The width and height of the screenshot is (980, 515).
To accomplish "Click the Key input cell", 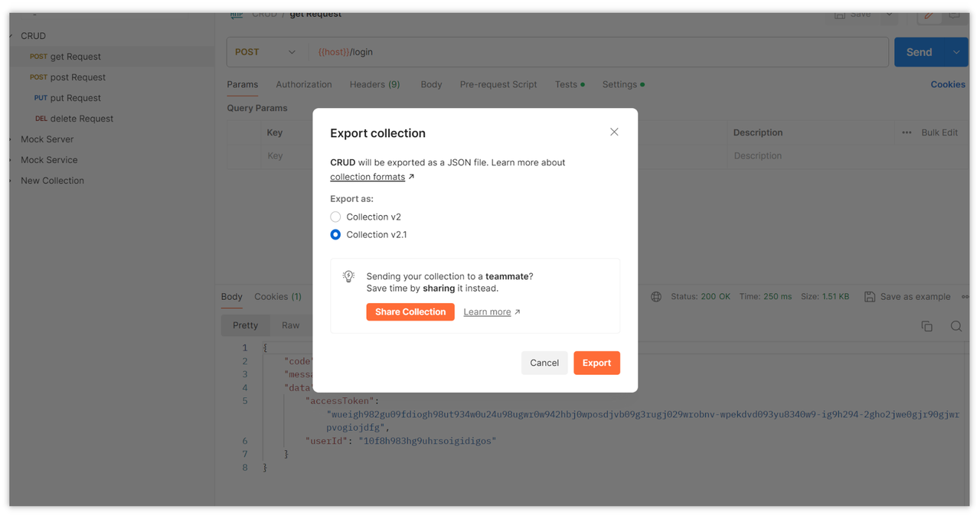I will pyautogui.click(x=286, y=156).
